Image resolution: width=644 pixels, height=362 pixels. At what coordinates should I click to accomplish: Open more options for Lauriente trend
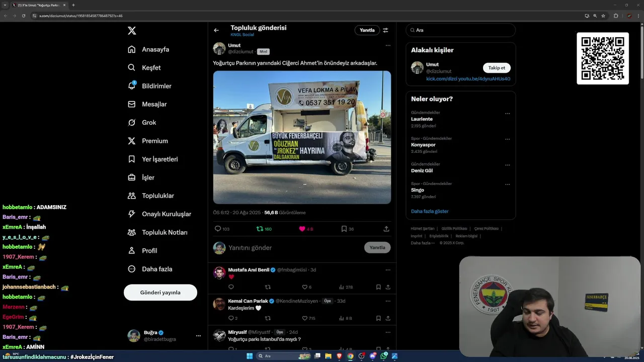pyautogui.click(x=508, y=114)
